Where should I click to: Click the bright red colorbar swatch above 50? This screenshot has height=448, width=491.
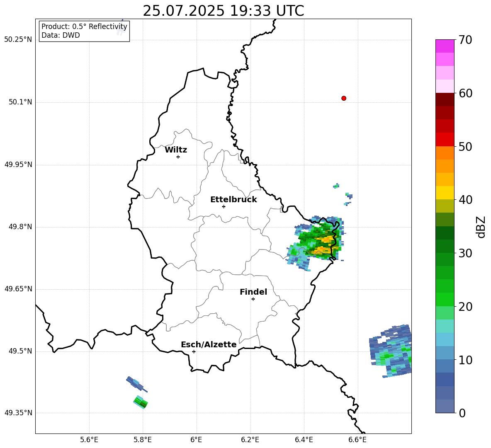tap(445, 140)
